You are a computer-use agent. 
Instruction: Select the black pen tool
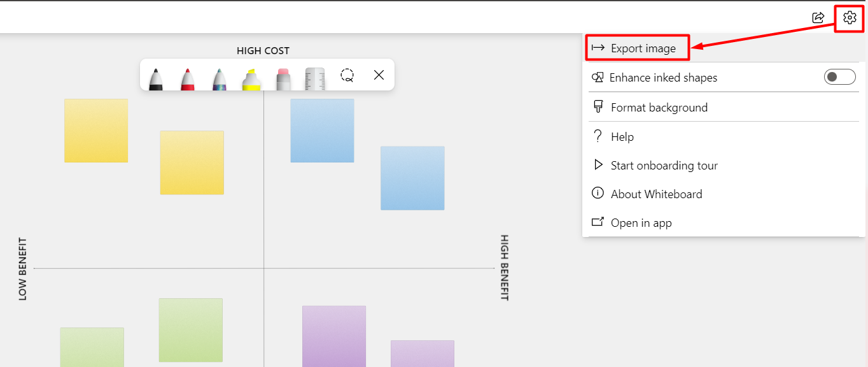point(155,78)
